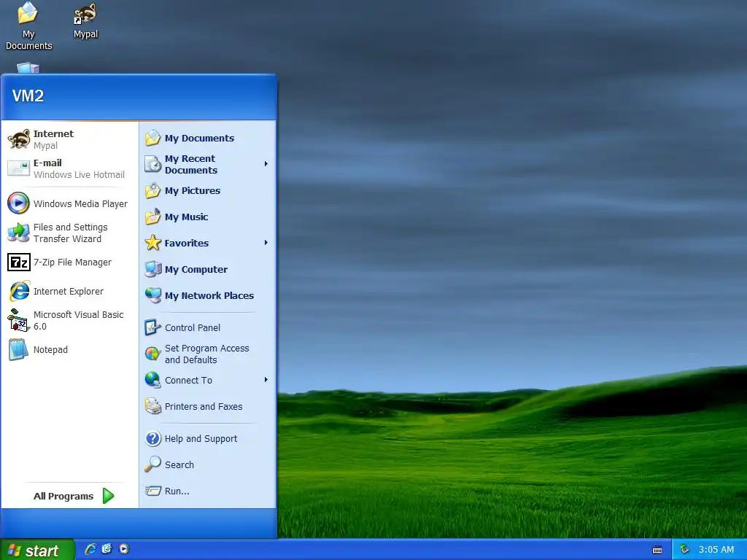747x560 pixels.
Task: Click the 7-Zip File Manager label
Action: [x=72, y=262]
